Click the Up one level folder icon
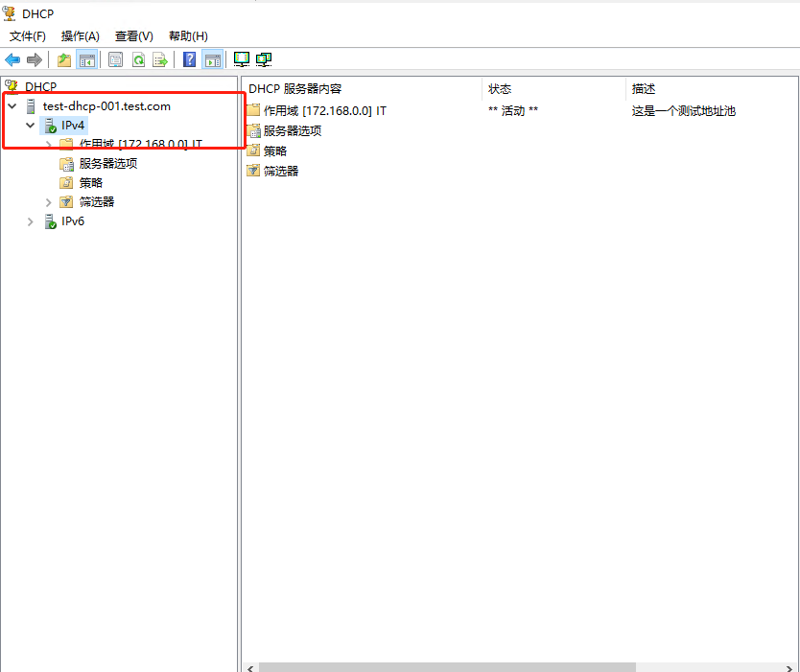 (64, 60)
